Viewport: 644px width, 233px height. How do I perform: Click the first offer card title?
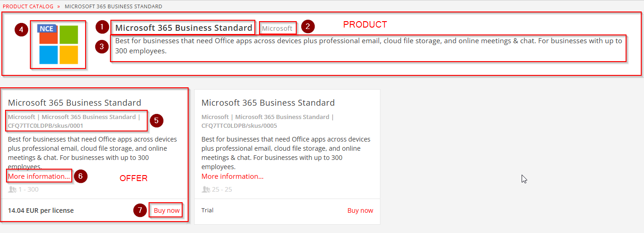click(75, 102)
